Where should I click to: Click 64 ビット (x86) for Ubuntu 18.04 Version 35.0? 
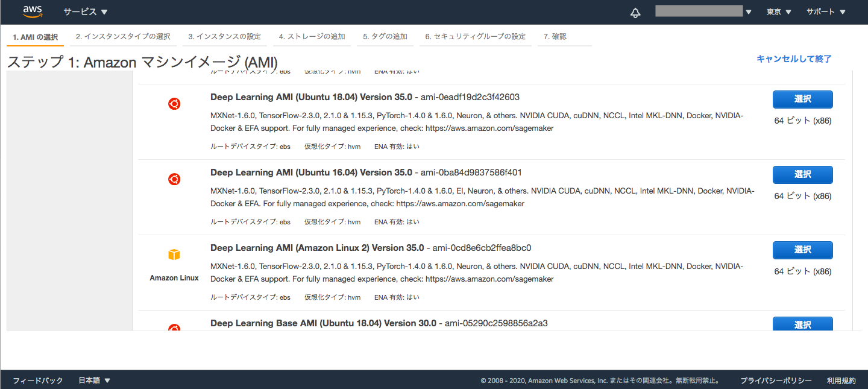[x=803, y=121]
